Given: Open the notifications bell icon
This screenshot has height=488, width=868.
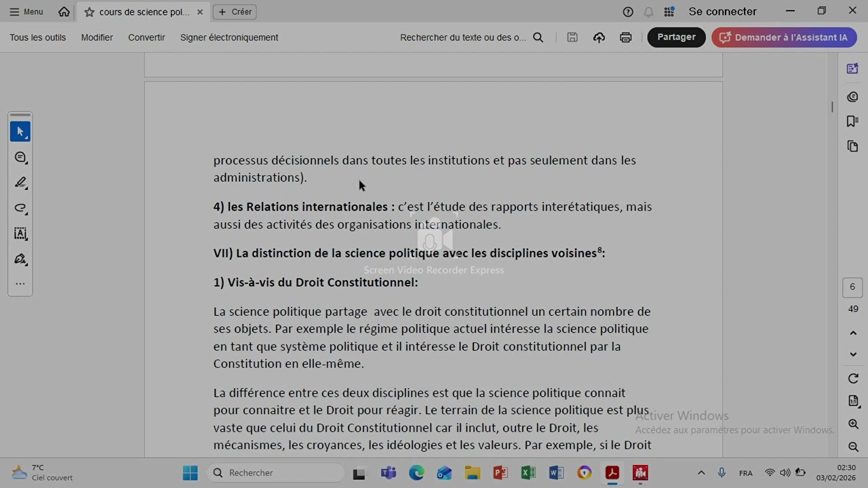Looking at the screenshot, I should (649, 12).
